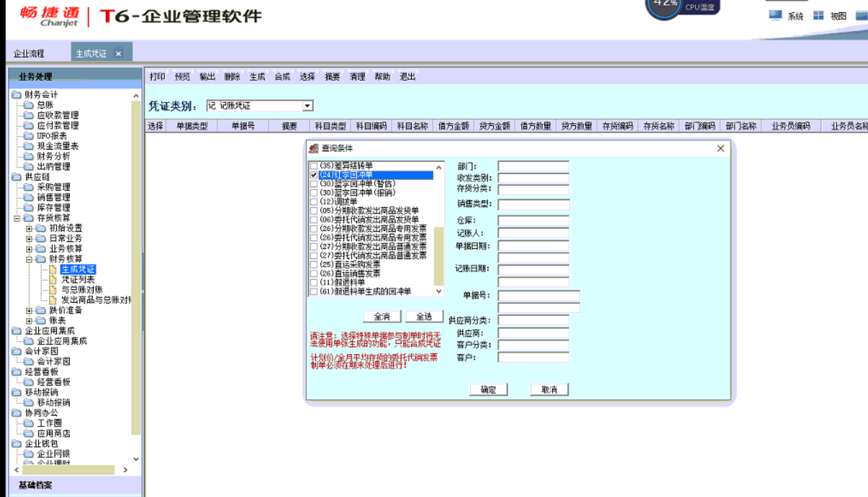Click the 供应商 input field
The image size is (868, 497).
pyautogui.click(x=534, y=332)
